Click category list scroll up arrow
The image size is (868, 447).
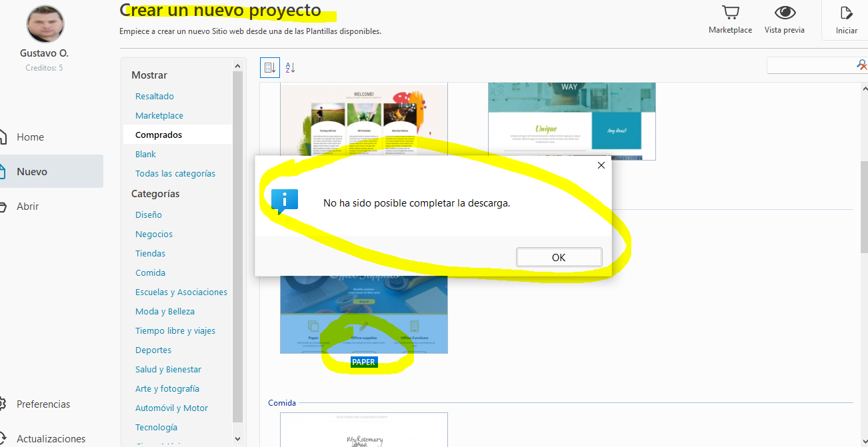pos(238,65)
